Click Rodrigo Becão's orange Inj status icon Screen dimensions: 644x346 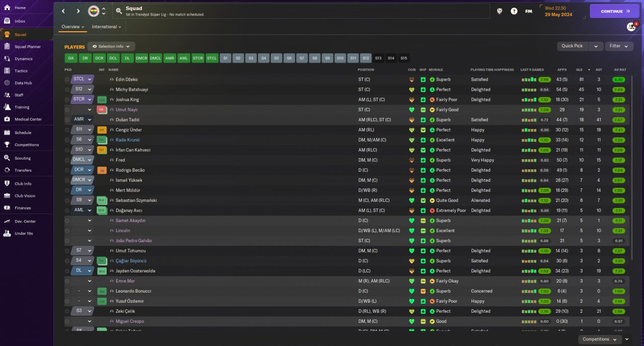pyautogui.click(x=102, y=170)
